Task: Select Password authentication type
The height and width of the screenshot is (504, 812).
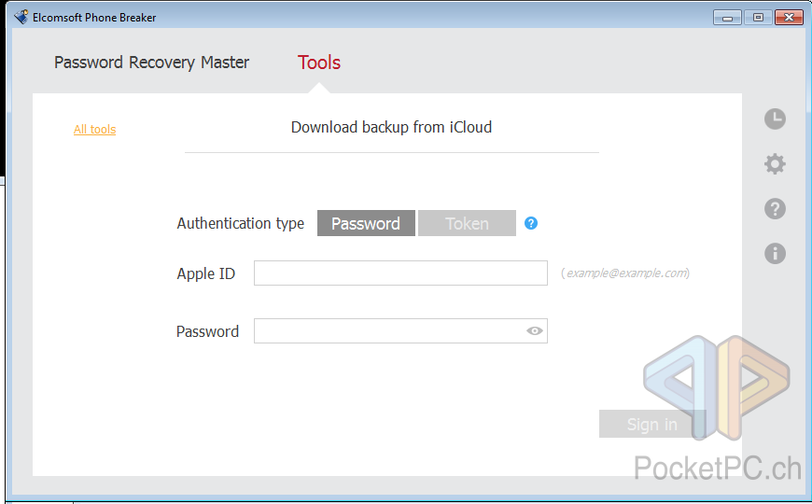Action: pos(366,223)
